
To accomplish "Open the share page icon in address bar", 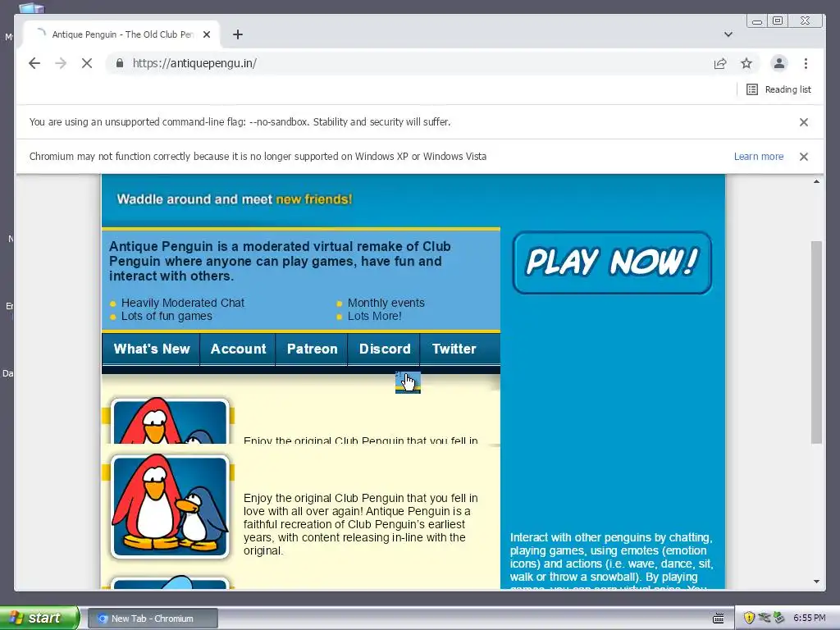I will [x=720, y=63].
